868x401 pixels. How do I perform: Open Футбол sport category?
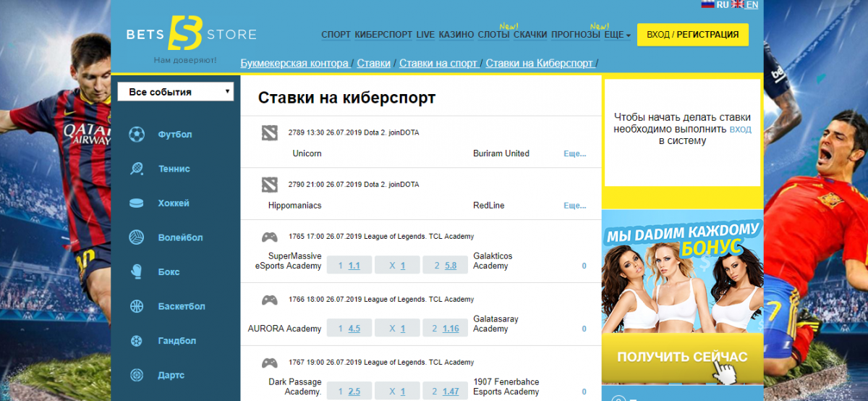175,135
